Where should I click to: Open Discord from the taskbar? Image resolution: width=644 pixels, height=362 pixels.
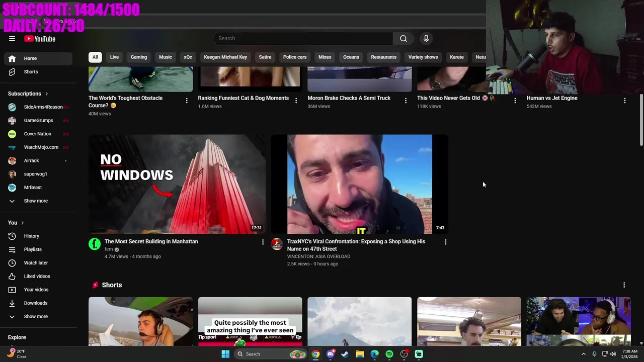coord(330,354)
